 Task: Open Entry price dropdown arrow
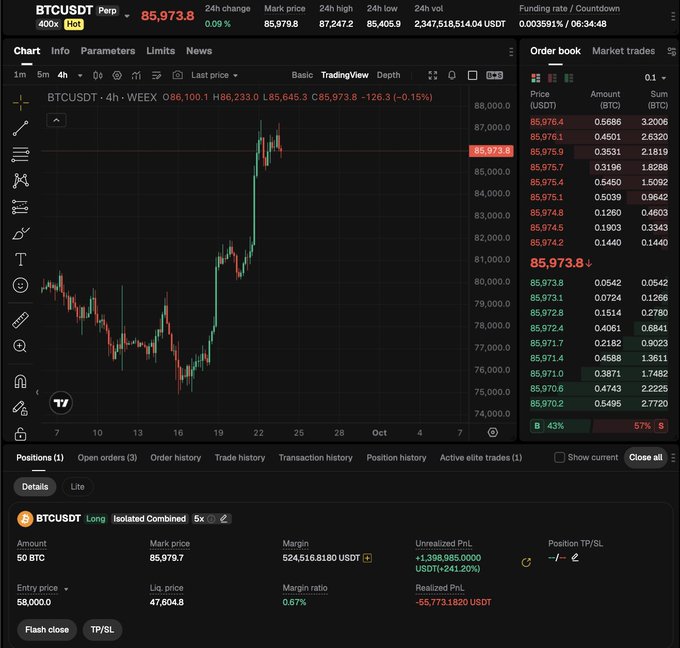(x=66, y=589)
